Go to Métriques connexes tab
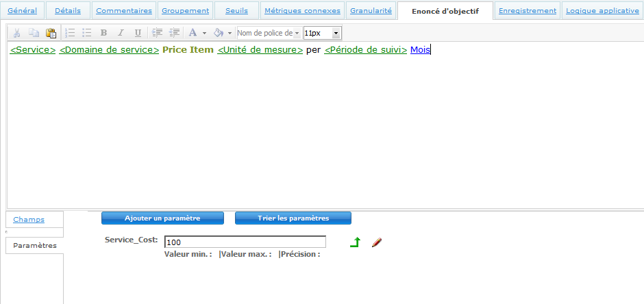Viewport: 644px width, 304px height. (x=302, y=11)
